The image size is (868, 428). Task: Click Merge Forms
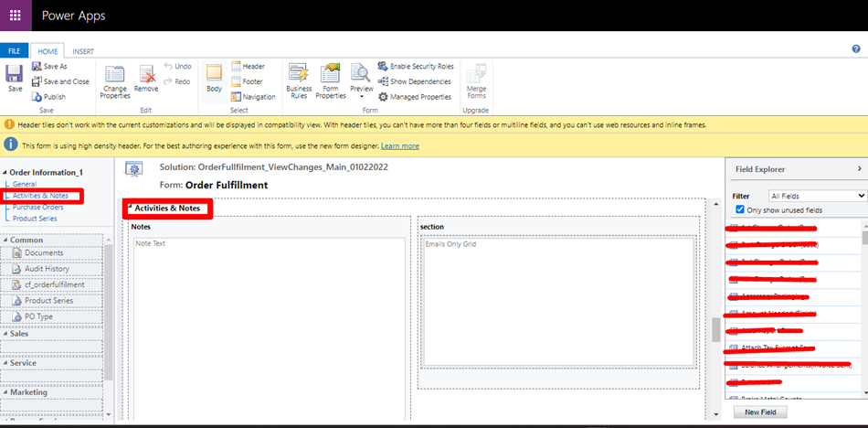476,81
